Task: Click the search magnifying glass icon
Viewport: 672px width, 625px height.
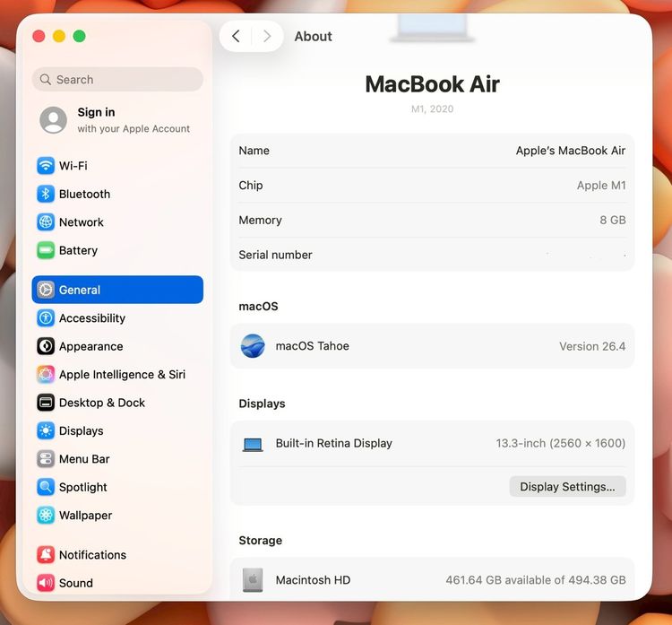Action: (46, 80)
